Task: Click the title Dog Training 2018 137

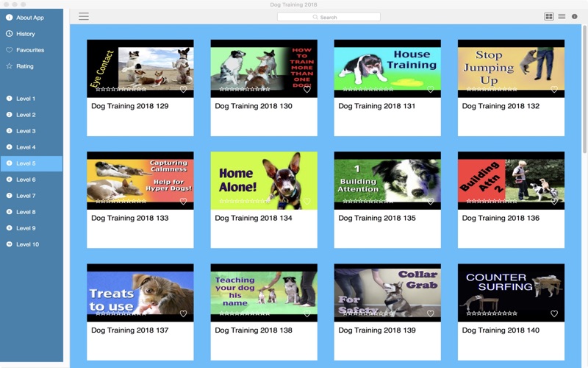Action: (x=130, y=330)
